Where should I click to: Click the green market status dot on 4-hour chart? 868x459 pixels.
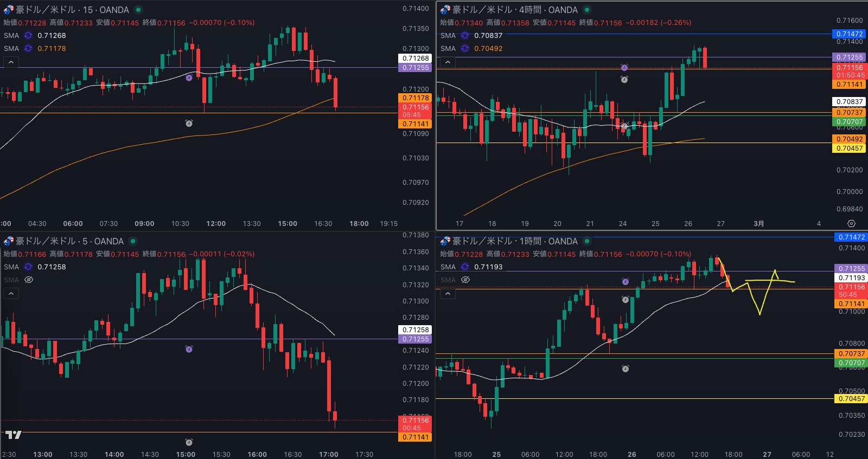click(x=586, y=10)
